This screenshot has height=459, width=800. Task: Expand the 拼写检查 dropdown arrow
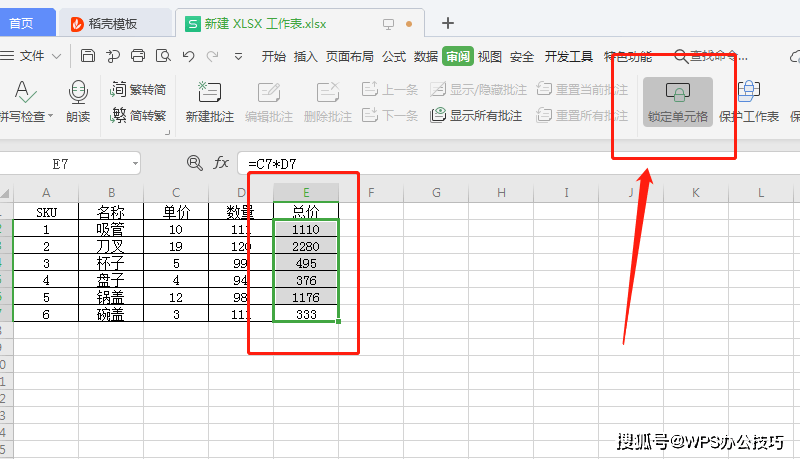(x=51, y=116)
